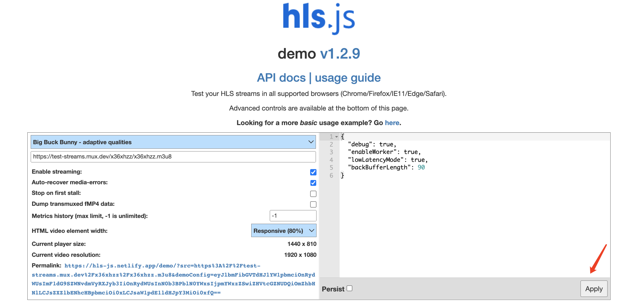
Task: Click the "lowLatencyMode": true line
Action: coord(388,160)
